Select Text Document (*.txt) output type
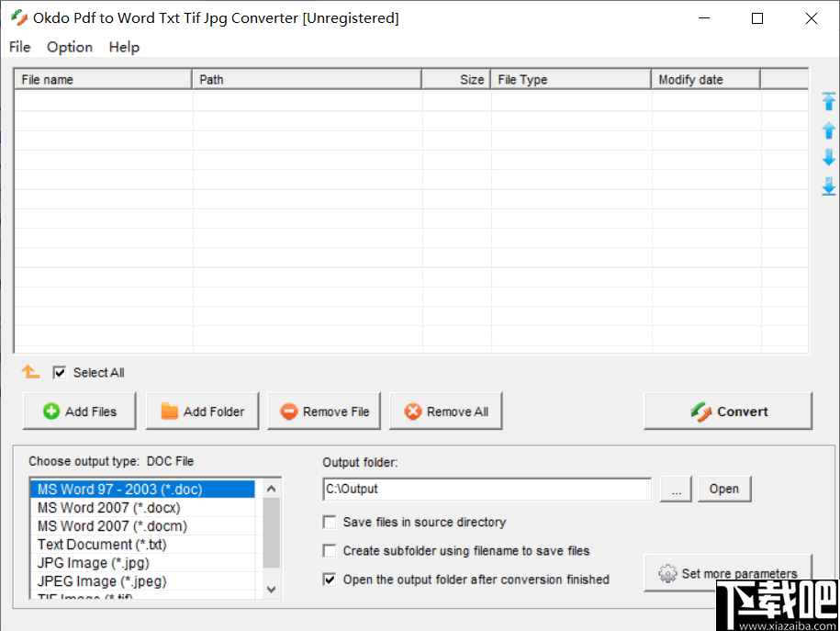 [101, 544]
